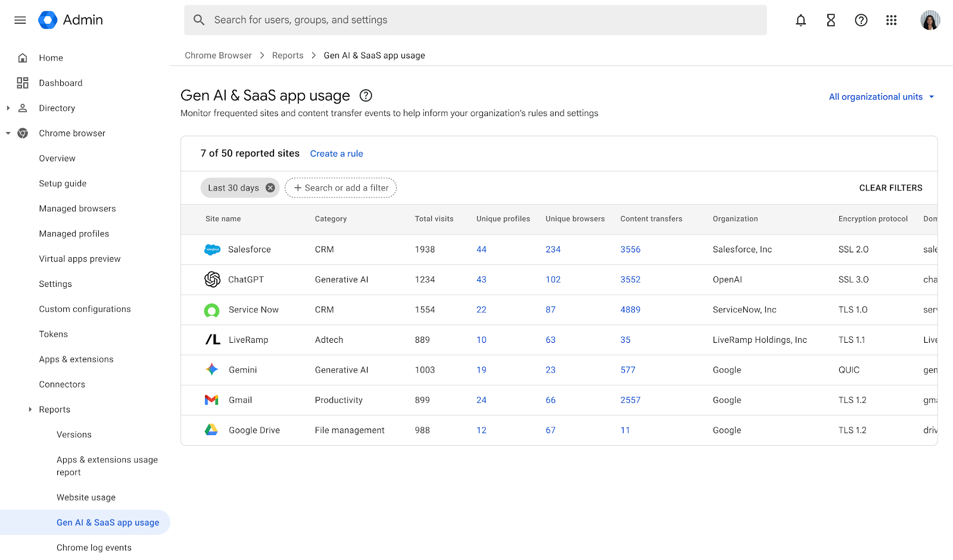This screenshot has width=953, height=560.
Task: Click the Create a rule link
Action: (x=337, y=154)
